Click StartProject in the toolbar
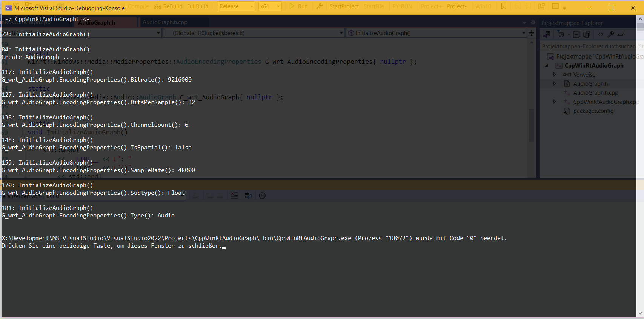 pyautogui.click(x=344, y=6)
